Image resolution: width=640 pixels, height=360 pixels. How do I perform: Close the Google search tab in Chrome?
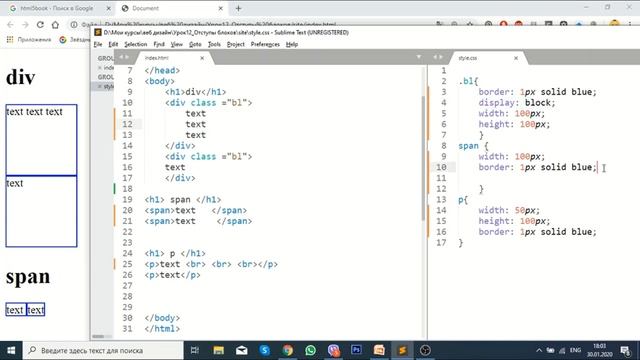[x=109, y=8]
